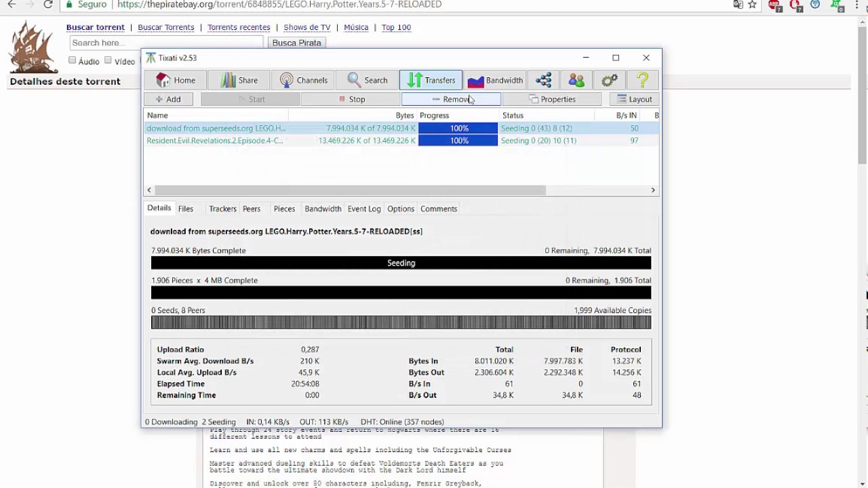Click the 100% progress bar of Resident Evil
Image resolution: width=868 pixels, height=488 pixels.
tap(458, 140)
